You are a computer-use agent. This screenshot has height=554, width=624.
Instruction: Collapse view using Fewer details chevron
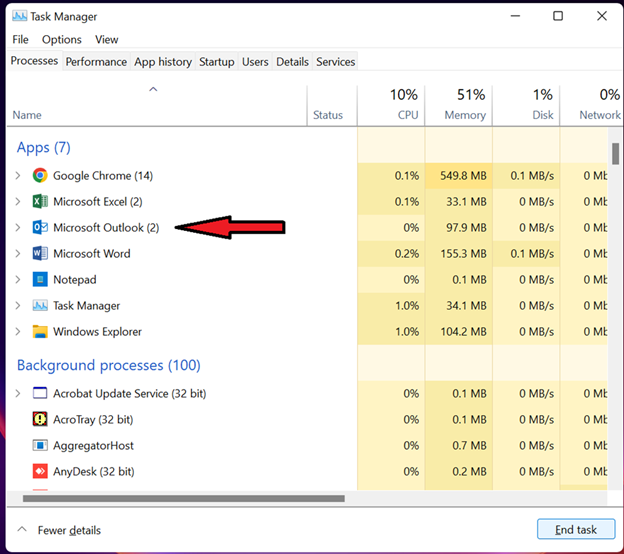point(22,530)
